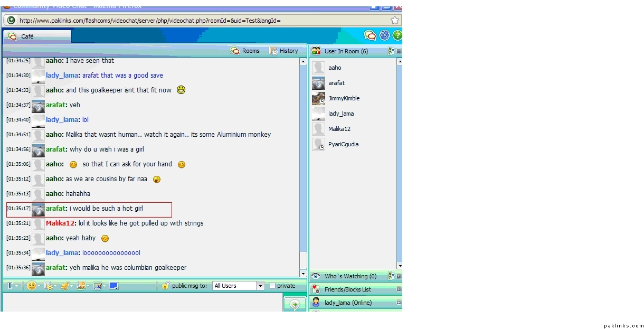Click the image sharing icon in toolbar
The width and height of the screenshot is (644, 329).
(81, 286)
